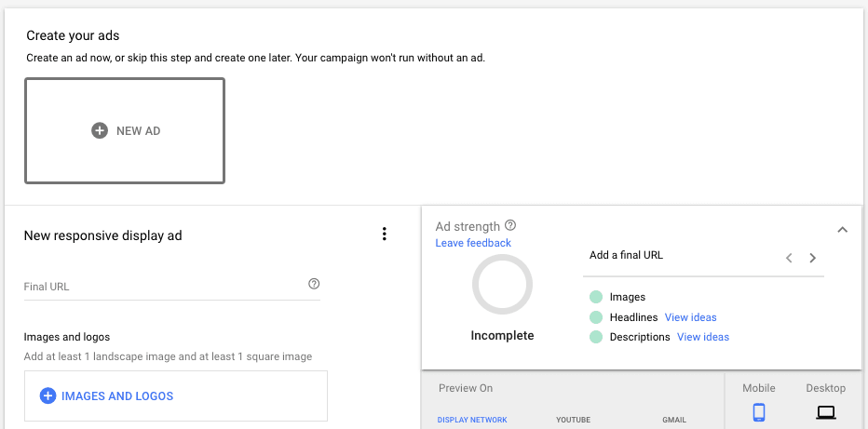Click the Descriptions status indicator dot

(x=596, y=337)
